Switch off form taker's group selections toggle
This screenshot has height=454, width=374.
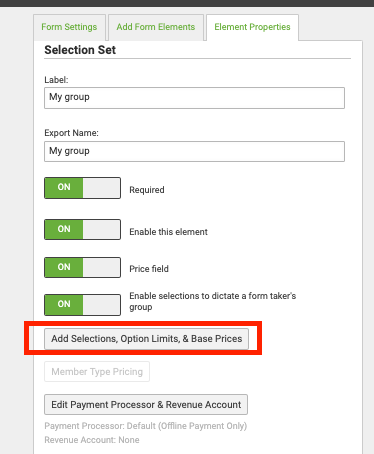click(82, 305)
